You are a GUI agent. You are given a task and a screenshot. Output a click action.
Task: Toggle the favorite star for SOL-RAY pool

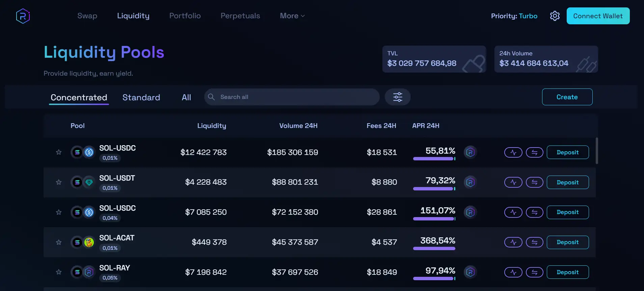pos(59,272)
